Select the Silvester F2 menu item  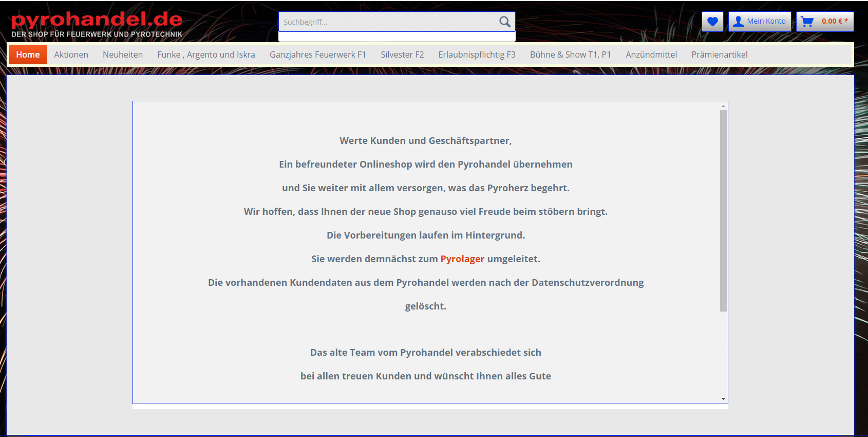click(402, 54)
